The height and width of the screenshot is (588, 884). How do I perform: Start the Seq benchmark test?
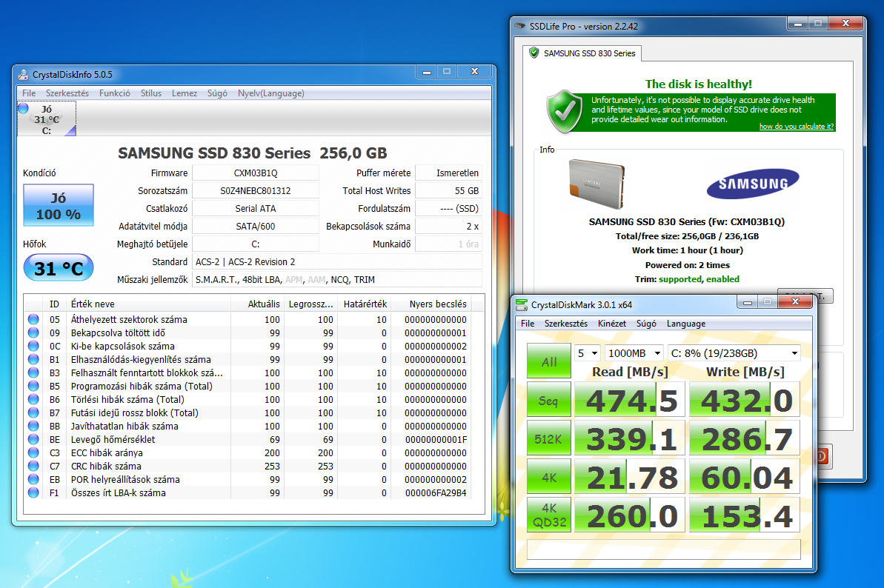[548, 401]
